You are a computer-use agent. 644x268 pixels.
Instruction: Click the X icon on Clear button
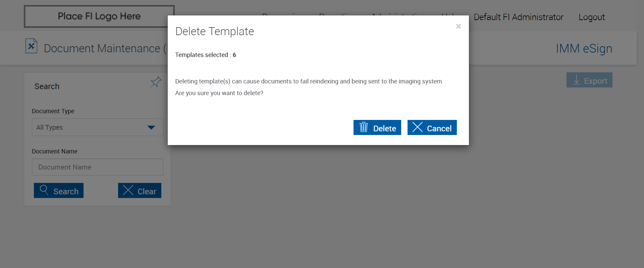tap(128, 190)
